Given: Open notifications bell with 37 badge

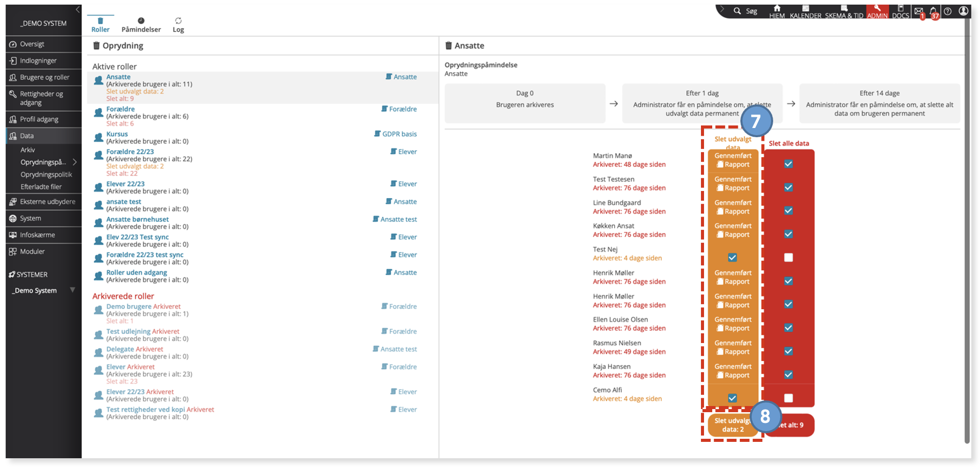Looking at the screenshot, I should coord(933,11).
